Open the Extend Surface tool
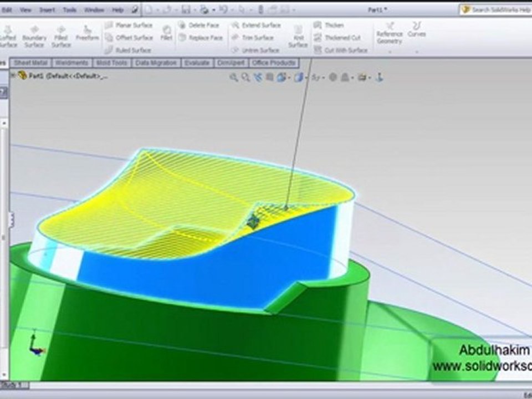This screenshot has height=399, width=532. coord(256,25)
